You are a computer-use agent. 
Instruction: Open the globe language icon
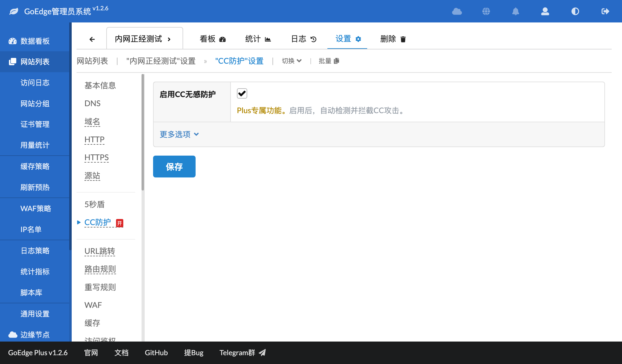486,12
